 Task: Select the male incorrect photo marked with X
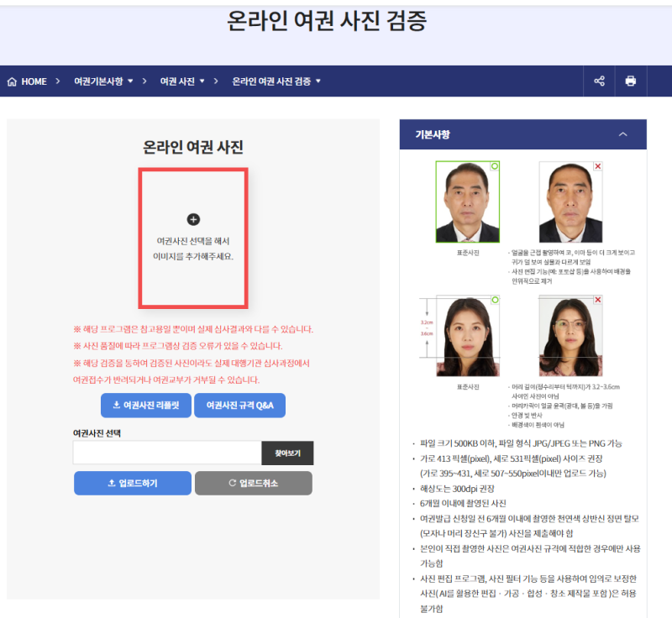[x=570, y=202]
